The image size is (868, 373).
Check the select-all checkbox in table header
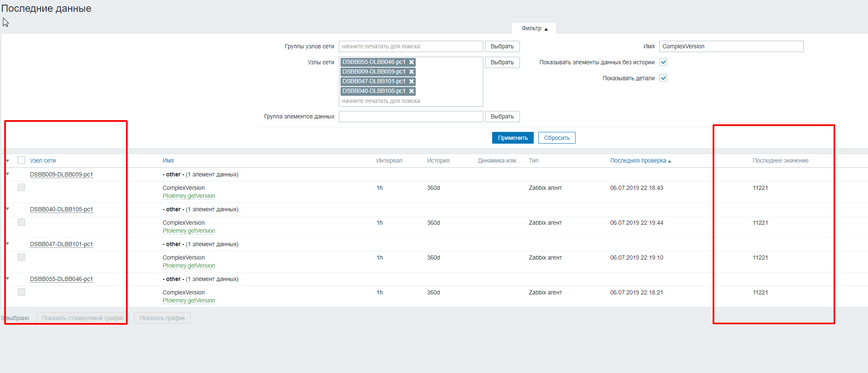21,160
